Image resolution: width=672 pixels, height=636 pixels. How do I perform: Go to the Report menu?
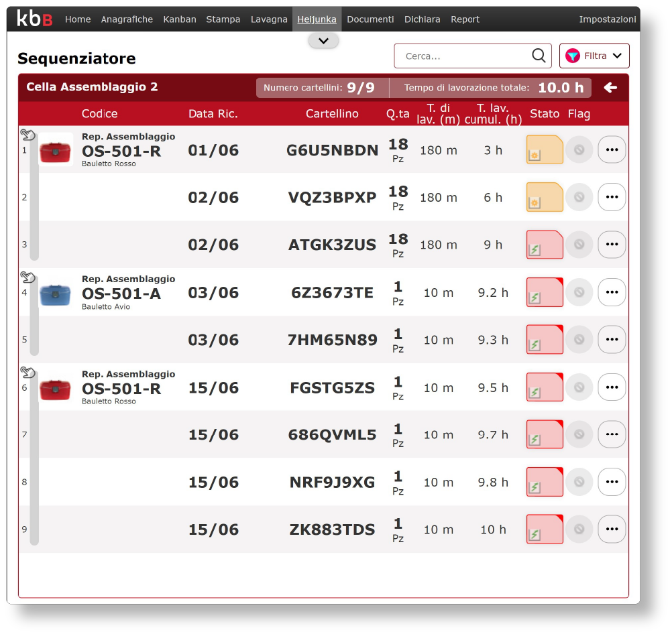(465, 19)
